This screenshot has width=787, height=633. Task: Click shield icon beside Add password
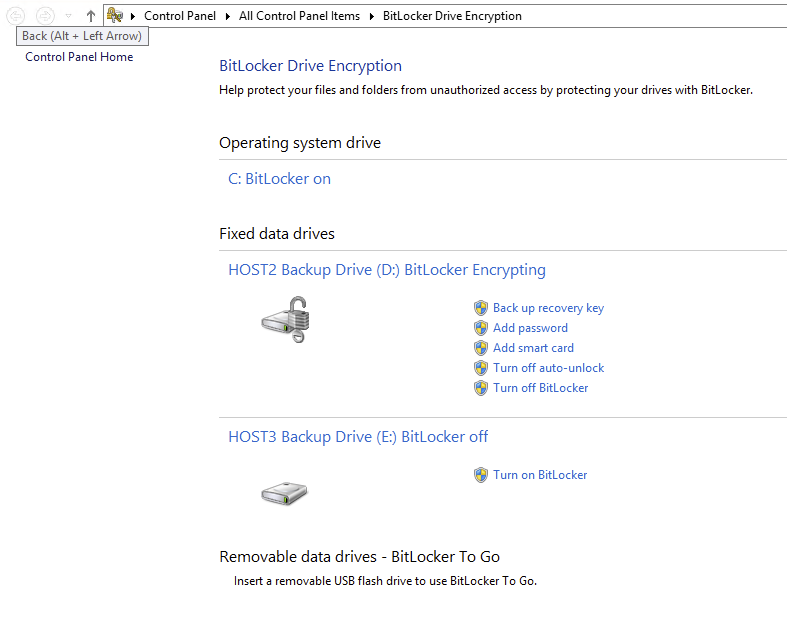(481, 328)
